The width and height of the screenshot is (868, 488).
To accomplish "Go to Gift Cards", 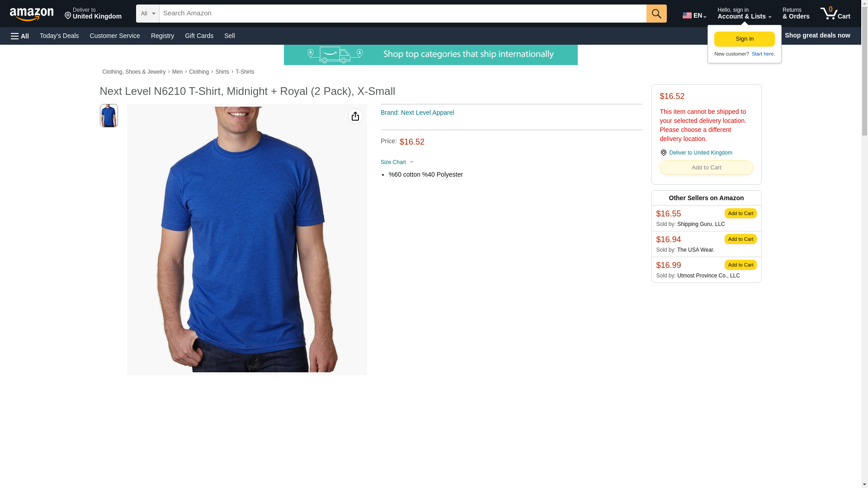I will pyautogui.click(x=199, y=36).
